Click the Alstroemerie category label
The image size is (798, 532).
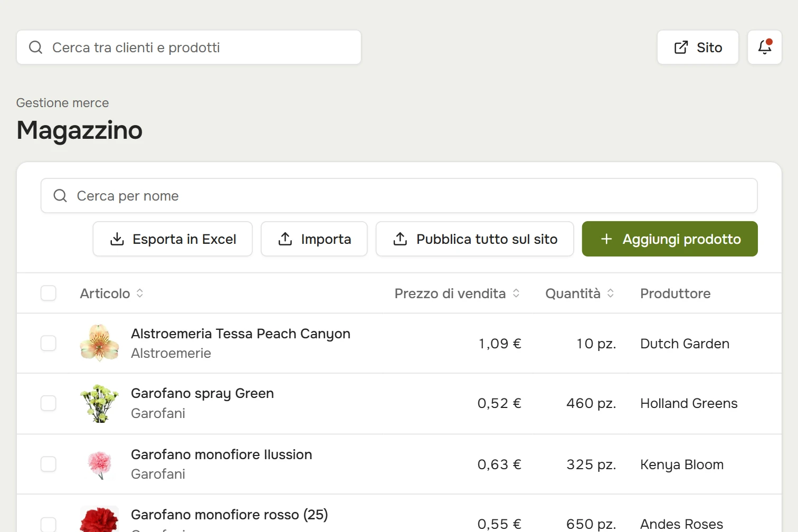coord(171,353)
